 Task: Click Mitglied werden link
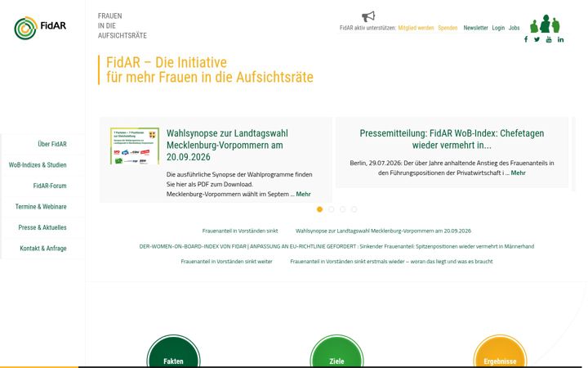click(x=416, y=28)
